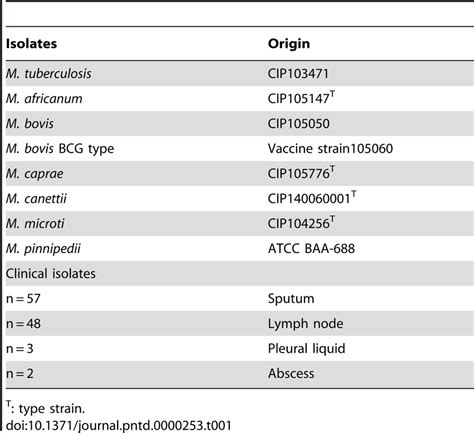Click the type strain footnote text
Screen dimensions: 474x433
[45, 408]
